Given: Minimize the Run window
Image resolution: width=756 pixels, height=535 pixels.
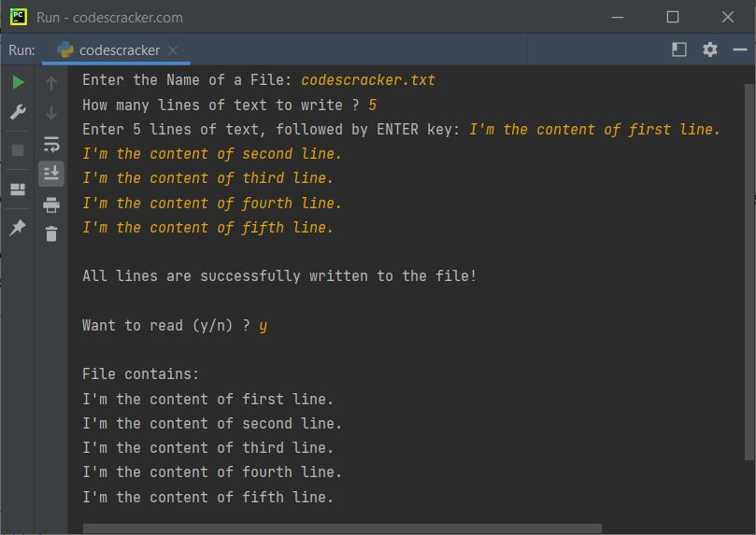Looking at the screenshot, I should pyautogui.click(x=618, y=18).
